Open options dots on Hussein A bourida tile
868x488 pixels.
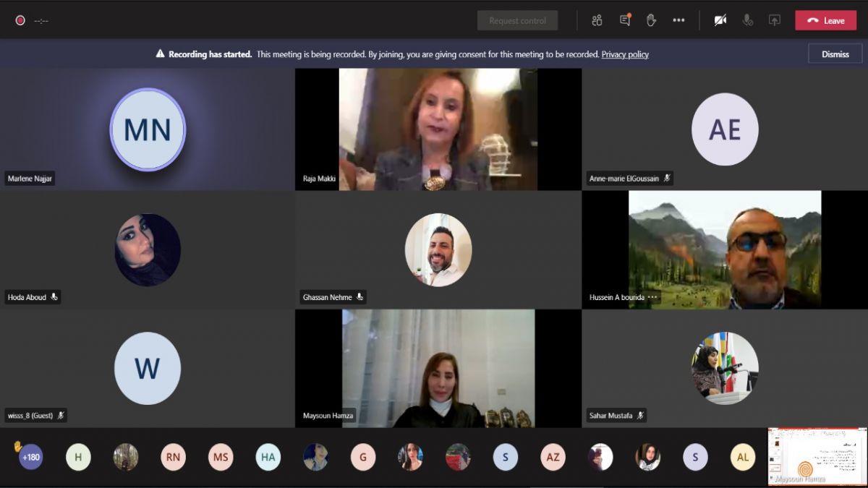pos(652,297)
